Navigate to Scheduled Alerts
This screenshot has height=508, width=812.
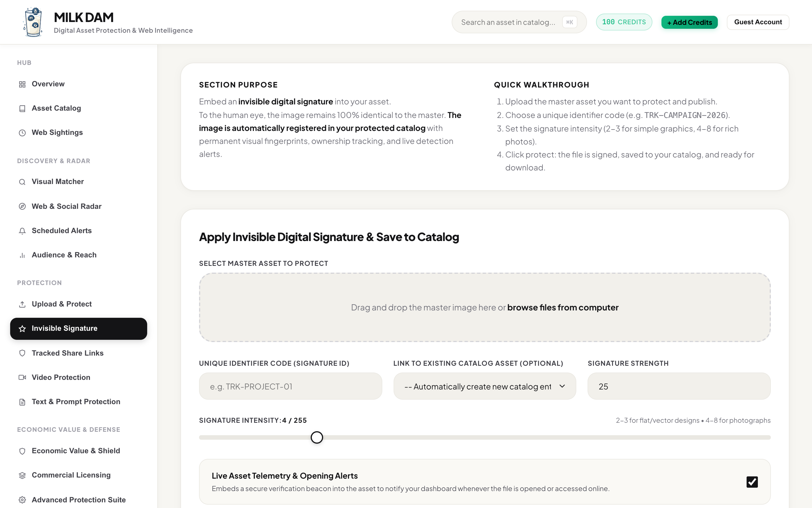78,231
